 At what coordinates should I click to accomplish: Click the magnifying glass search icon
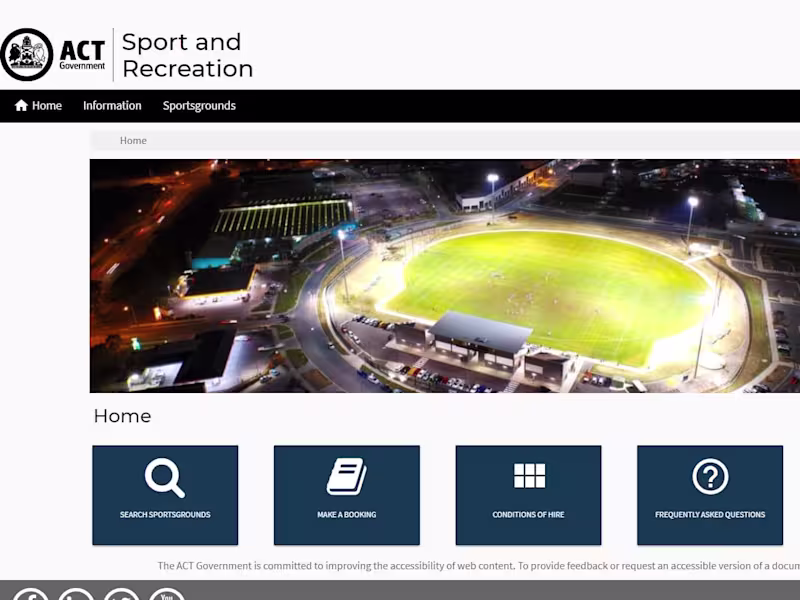(165, 478)
